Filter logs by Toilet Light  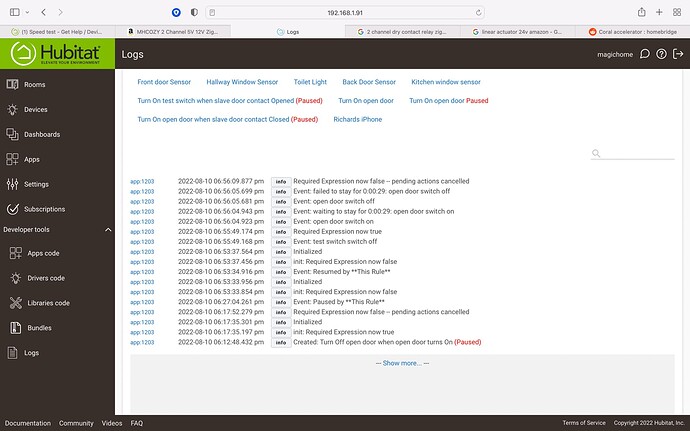310,82
